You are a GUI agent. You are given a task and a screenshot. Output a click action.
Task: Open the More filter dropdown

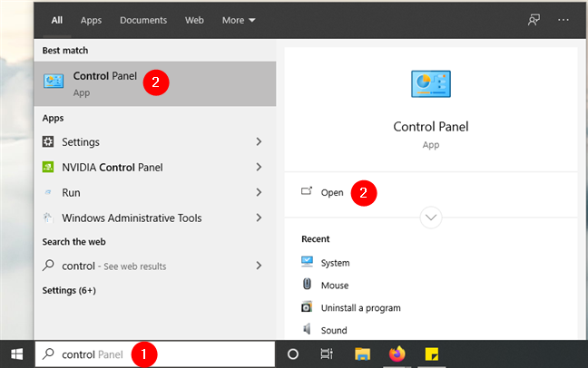click(x=239, y=20)
